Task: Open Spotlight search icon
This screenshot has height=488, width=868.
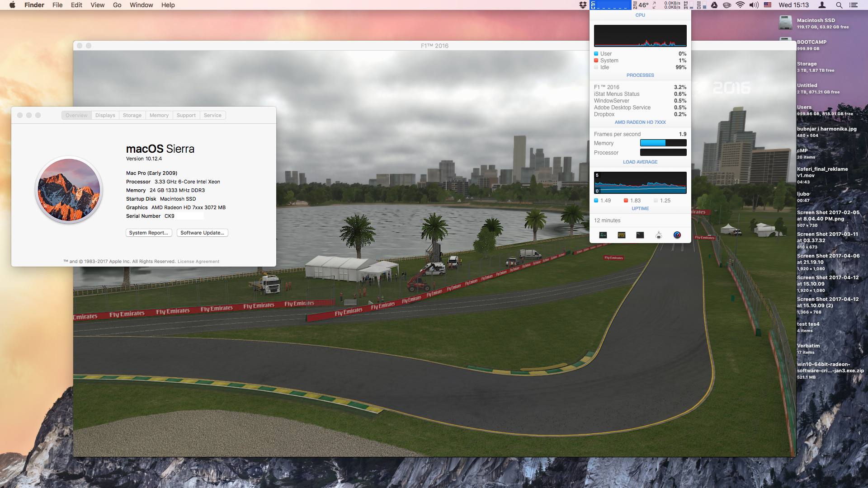Action: click(839, 5)
